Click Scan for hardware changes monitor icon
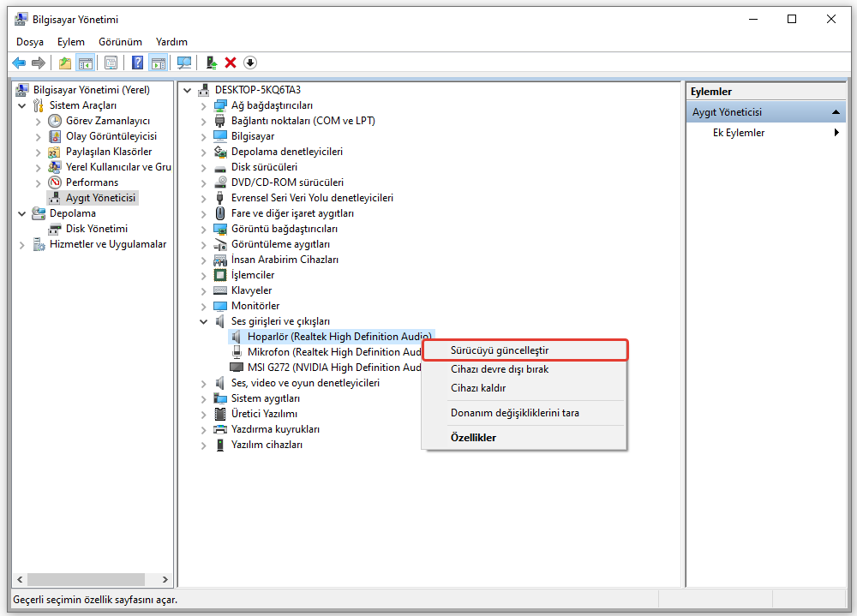857x616 pixels. (x=183, y=63)
